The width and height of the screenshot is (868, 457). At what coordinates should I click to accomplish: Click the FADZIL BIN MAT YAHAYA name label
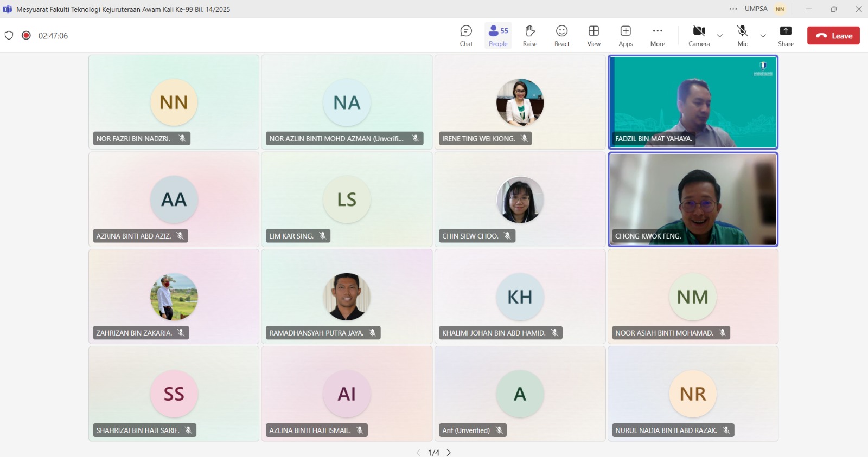coord(654,138)
